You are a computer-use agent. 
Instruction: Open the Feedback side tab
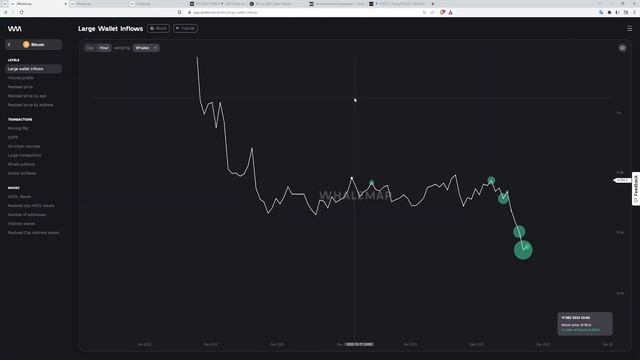636,189
